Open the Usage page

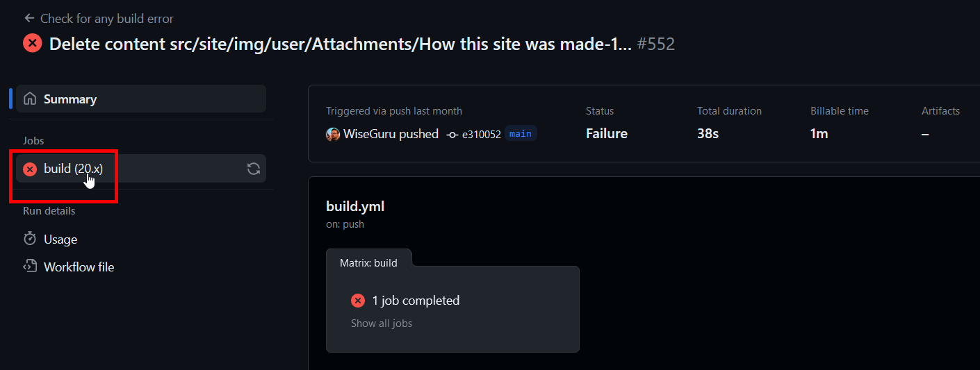[x=60, y=239]
